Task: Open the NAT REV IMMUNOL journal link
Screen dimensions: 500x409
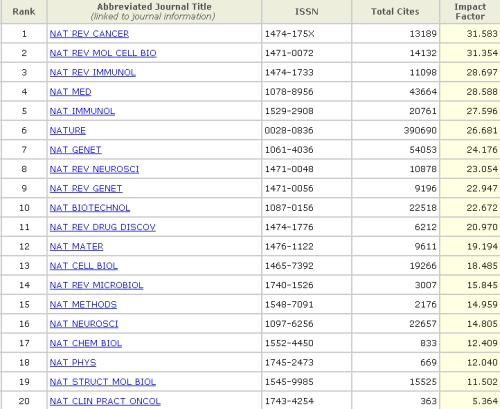Action: (x=93, y=73)
